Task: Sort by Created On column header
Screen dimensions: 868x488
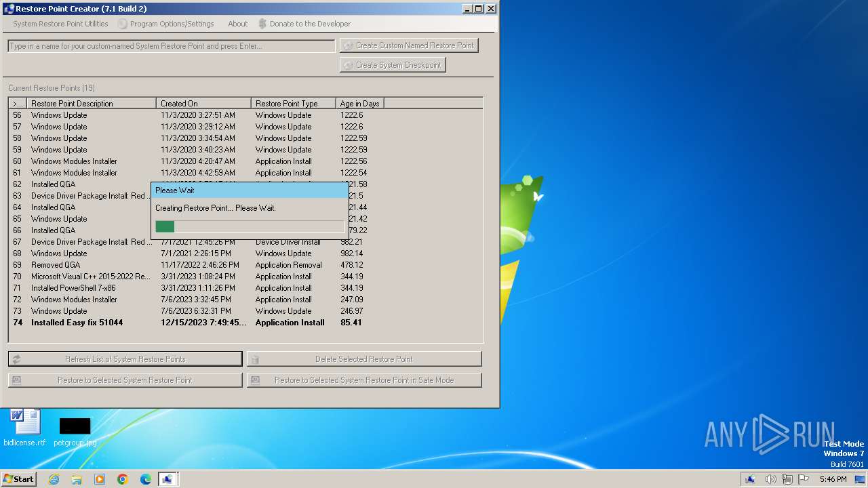Action: tap(203, 104)
